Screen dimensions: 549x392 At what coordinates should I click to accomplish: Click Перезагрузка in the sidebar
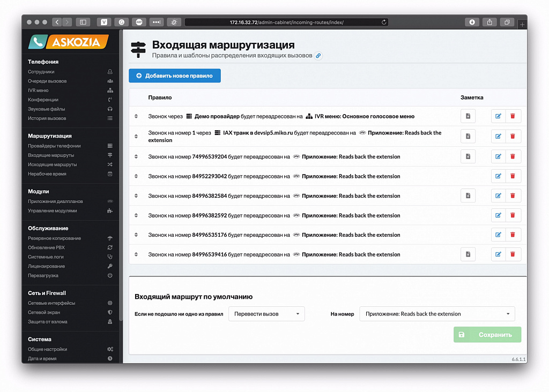(x=70, y=276)
